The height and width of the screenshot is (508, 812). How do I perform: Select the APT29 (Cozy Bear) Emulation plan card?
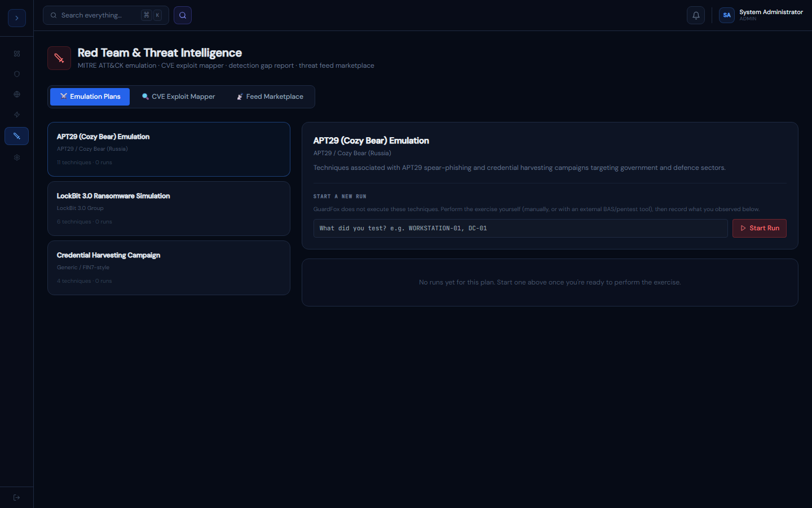tap(169, 149)
